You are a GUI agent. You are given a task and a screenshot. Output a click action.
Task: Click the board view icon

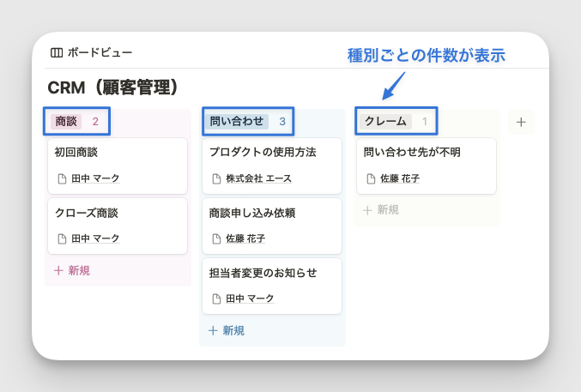57,52
